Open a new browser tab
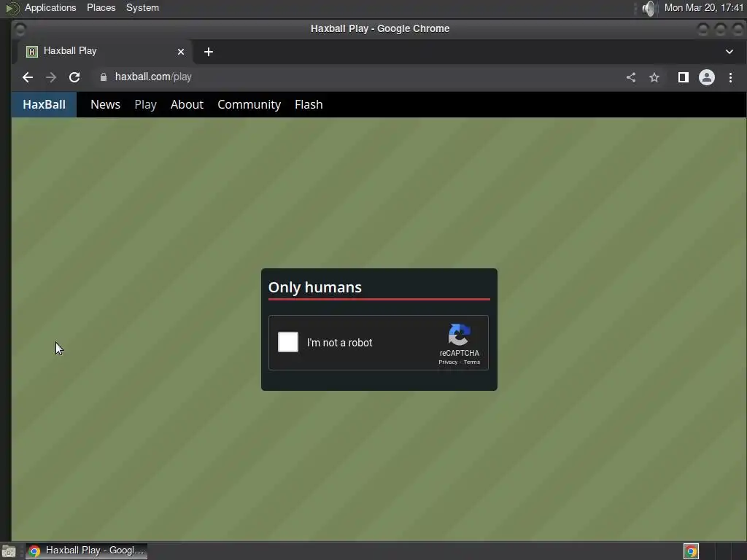The image size is (747, 560). (x=208, y=52)
